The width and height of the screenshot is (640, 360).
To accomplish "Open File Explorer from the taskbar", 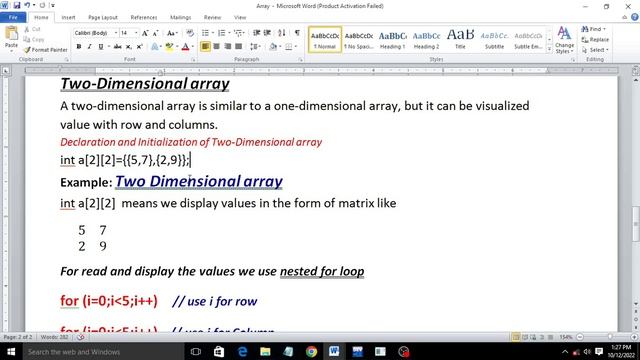I will [x=265, y=351].
